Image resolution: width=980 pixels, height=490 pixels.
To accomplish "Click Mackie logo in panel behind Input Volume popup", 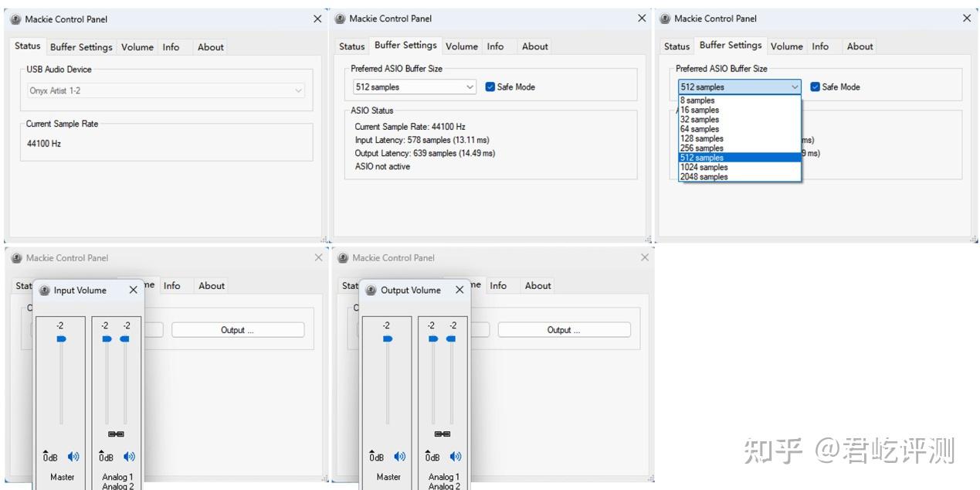I will click(x=16, y=258).
